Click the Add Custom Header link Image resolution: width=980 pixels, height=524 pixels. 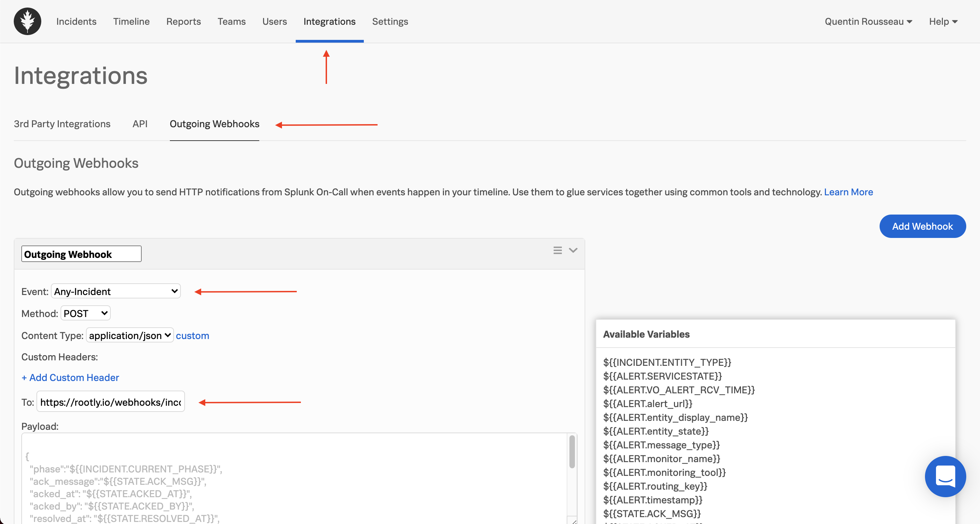tap(70, 377)
